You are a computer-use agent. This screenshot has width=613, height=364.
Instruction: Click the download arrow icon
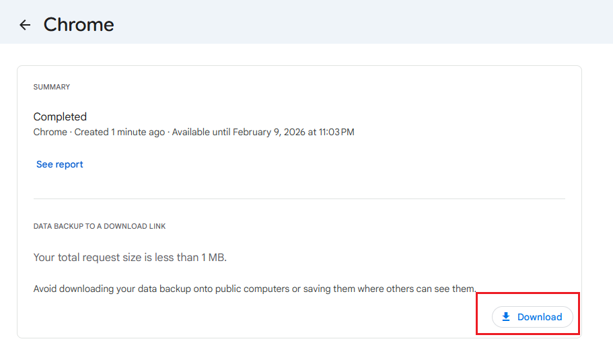(506, 317)
